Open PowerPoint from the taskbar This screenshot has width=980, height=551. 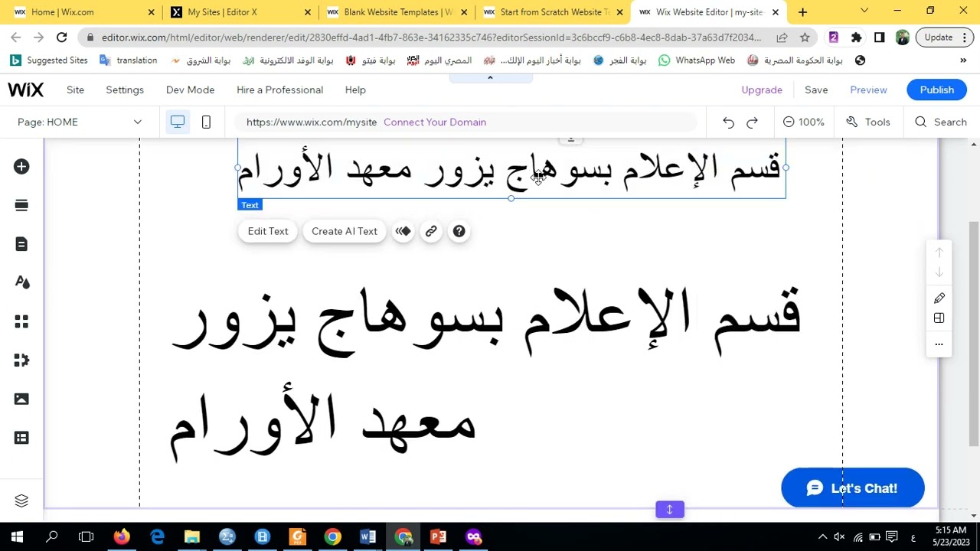(438, 537)
